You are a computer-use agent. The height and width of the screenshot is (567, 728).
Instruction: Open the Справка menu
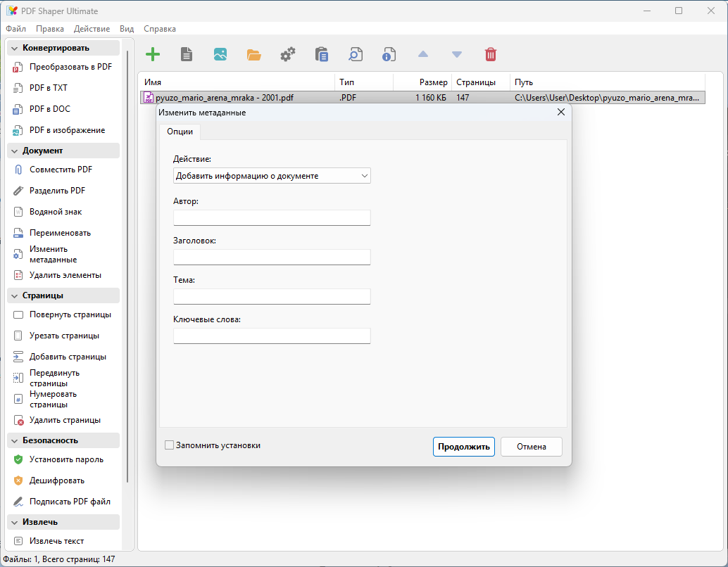point(160,29)
